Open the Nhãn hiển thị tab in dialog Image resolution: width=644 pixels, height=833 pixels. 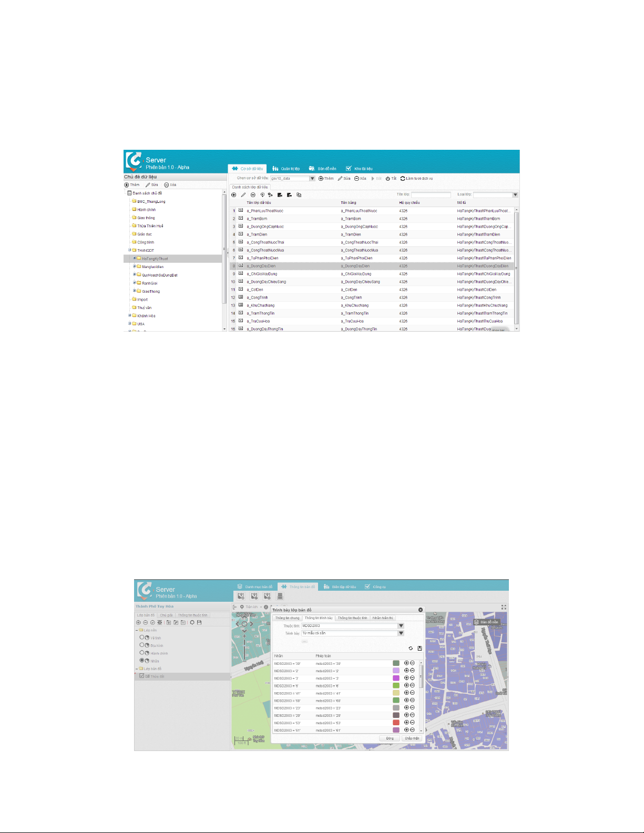383,618
